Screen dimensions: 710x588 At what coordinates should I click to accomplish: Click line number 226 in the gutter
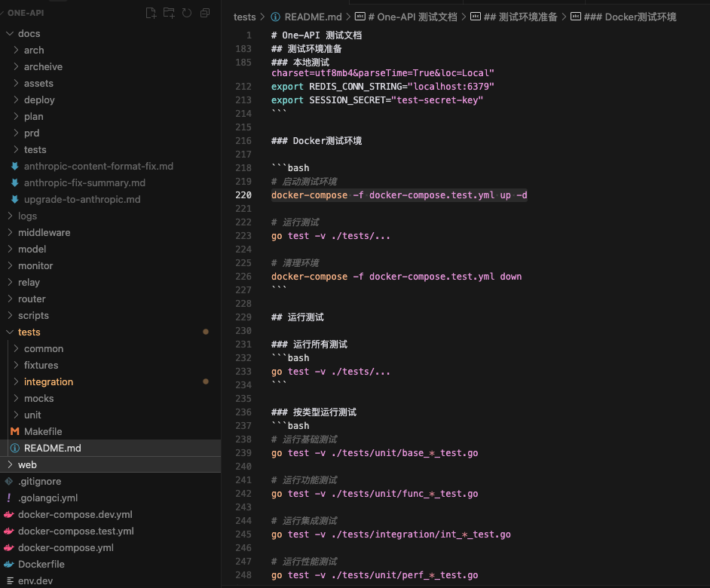click(x=243, y=277)
